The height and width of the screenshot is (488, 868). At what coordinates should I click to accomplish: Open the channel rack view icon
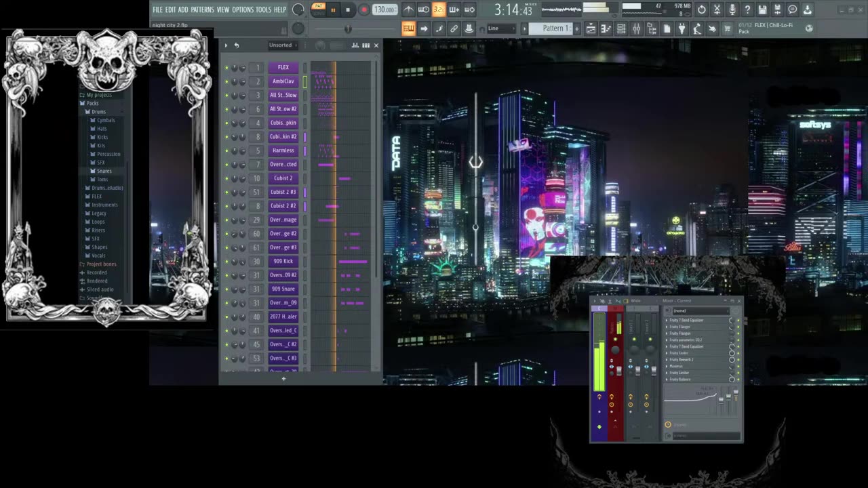click(621, 28)
